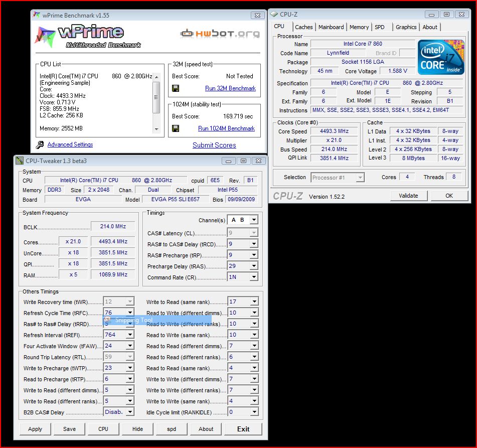Click the Chipset Intel P55 value
This screenshot has width=477, height=448.
228,190
